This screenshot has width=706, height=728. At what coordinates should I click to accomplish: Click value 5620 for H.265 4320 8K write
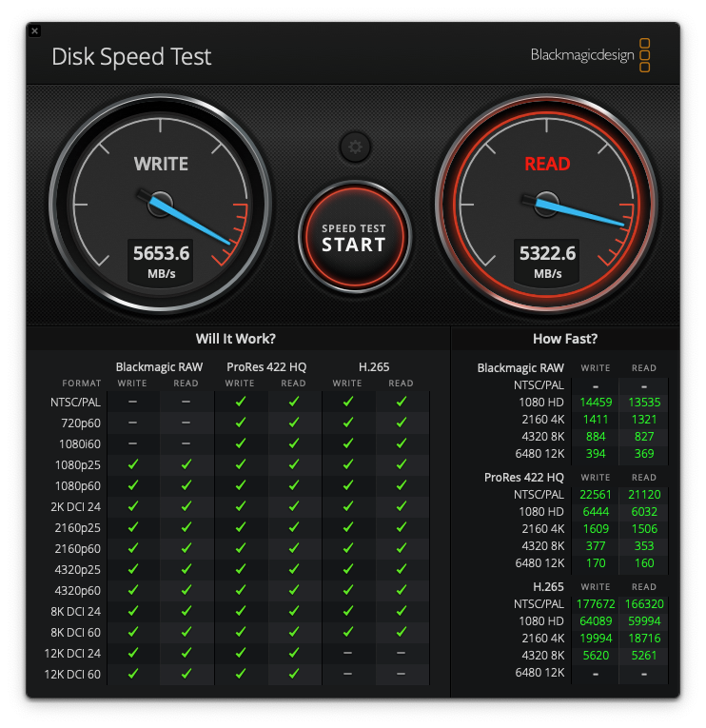tap(596, 656)
